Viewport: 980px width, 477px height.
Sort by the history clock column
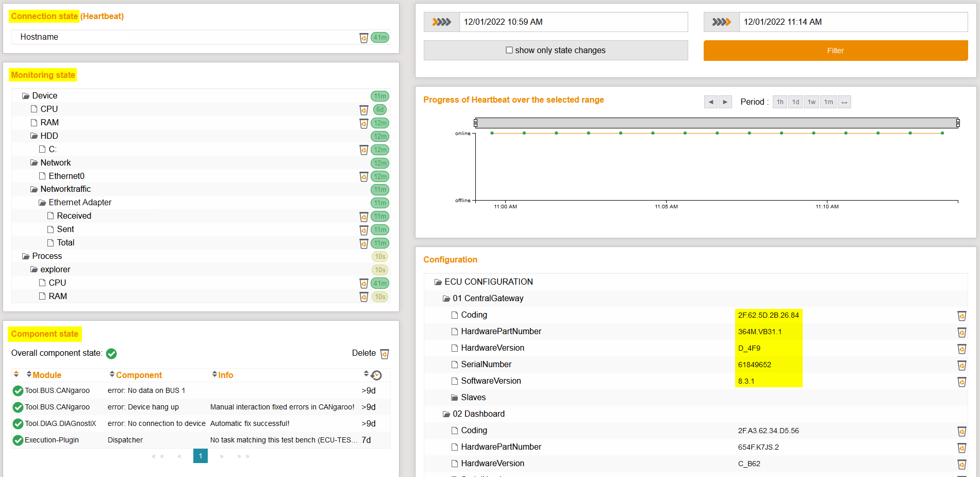click(376, 375)
